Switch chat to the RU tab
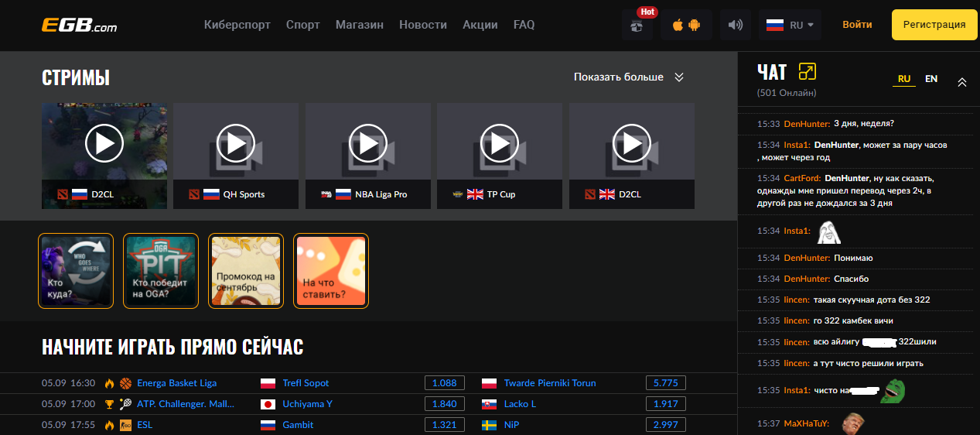This screenshot has height=435, width=980. (x=904, y=79)
